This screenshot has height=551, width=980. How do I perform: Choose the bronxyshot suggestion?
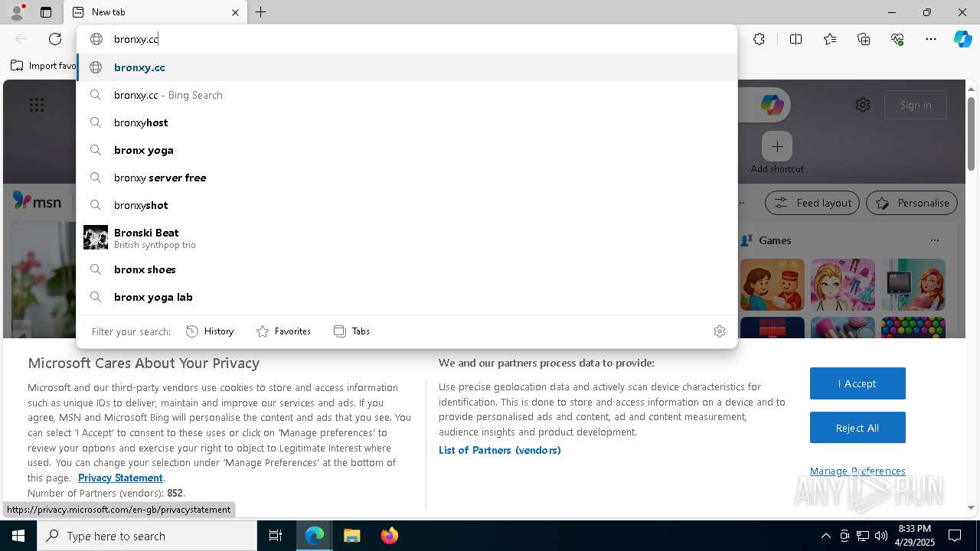407,205
